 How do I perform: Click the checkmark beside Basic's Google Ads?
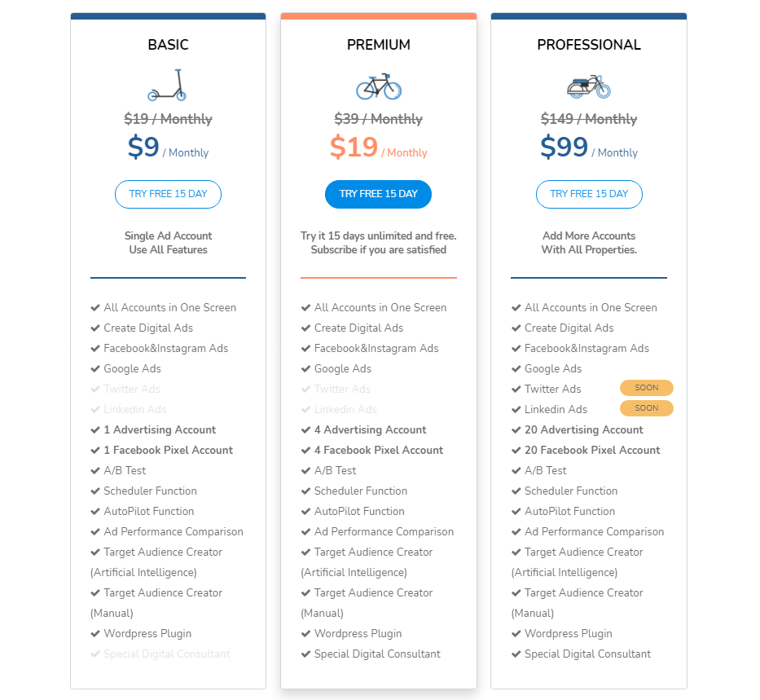(96, 369)
